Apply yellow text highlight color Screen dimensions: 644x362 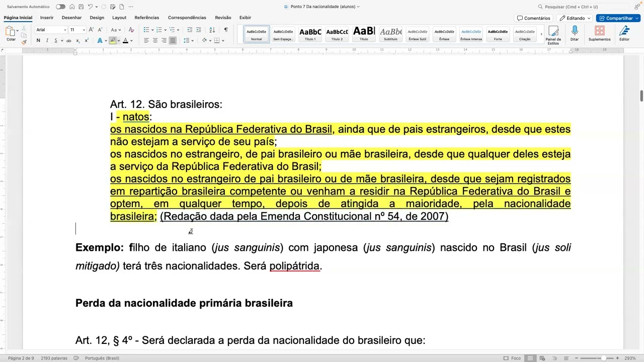112,40
